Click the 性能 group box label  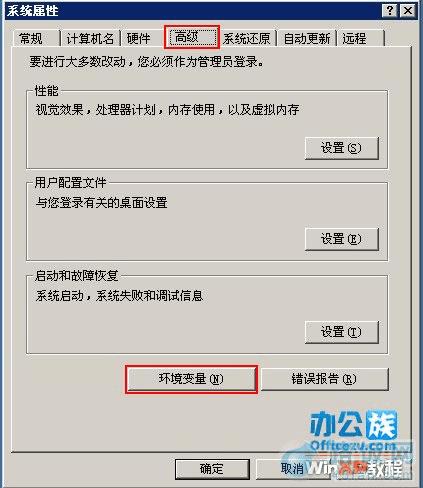click(x=46, y=91)
